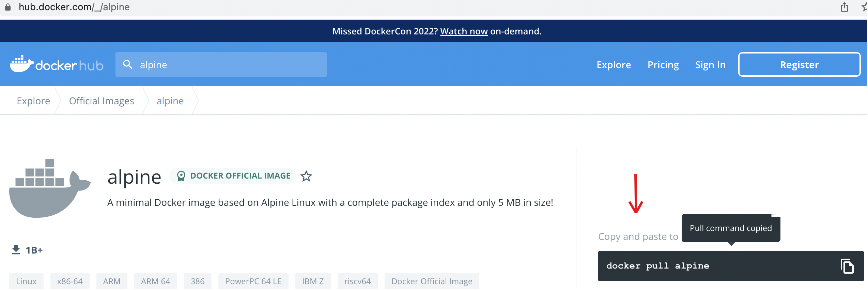Viewport: 868px width, 290px height.
Task: Click the large alpine whale image logo
Action: [x=50, y=188]
